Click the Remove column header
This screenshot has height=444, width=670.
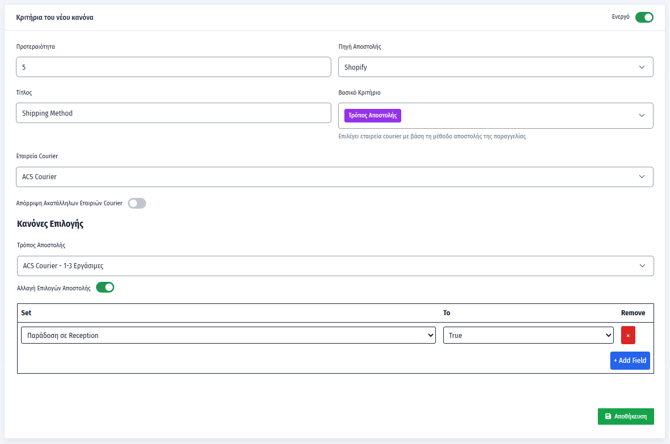click(633, 313)
